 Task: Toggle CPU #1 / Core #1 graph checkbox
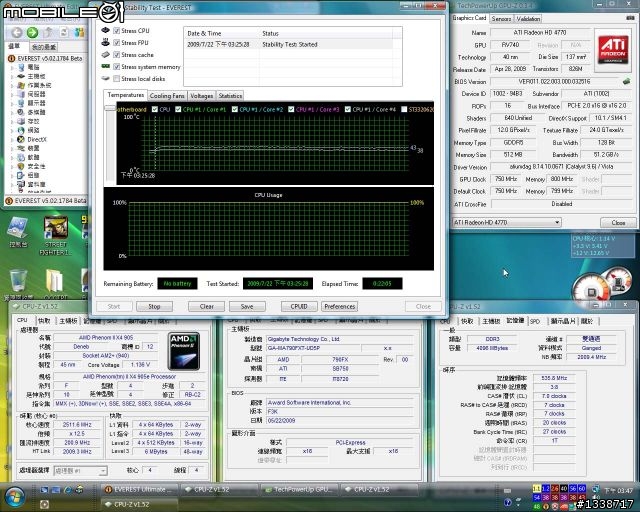(x=178, y=109)
